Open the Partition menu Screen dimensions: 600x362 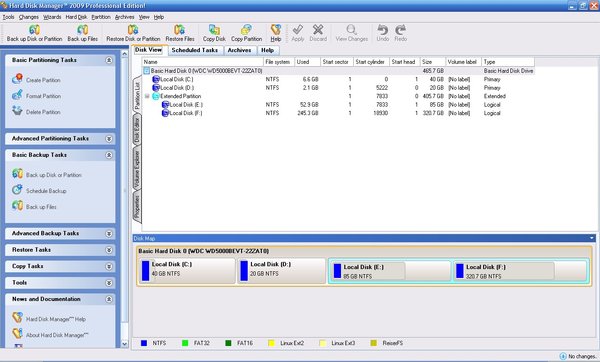101,17
